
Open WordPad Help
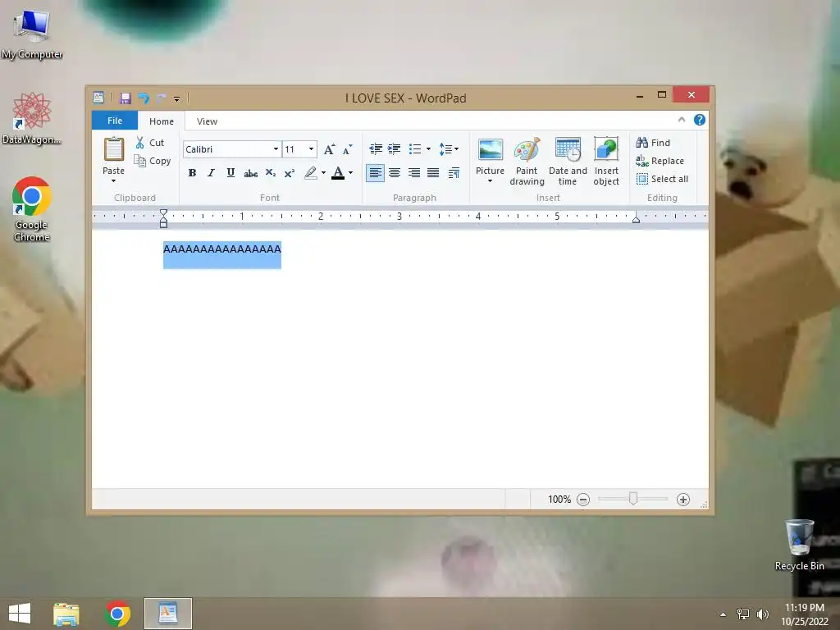click(x=700, y=120)
